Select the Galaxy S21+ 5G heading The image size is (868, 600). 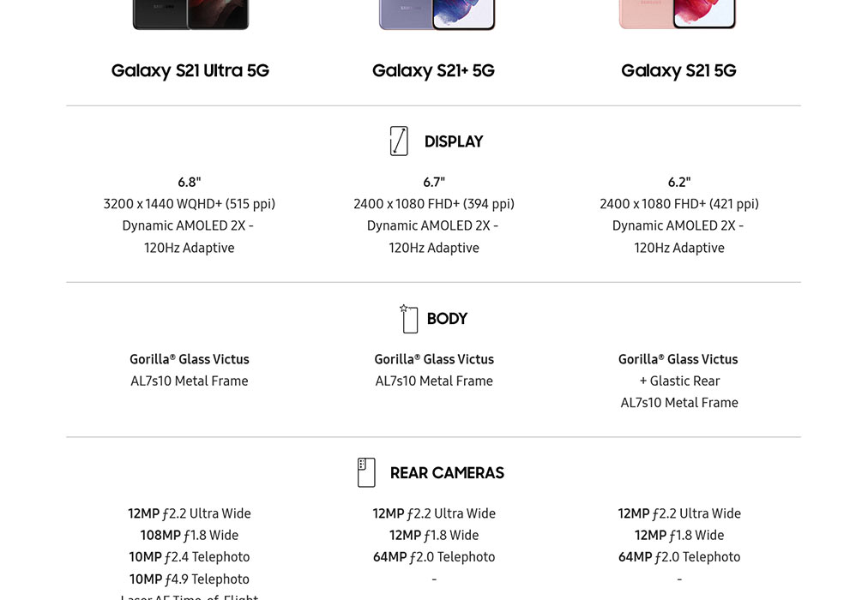[x=434, y=71]
